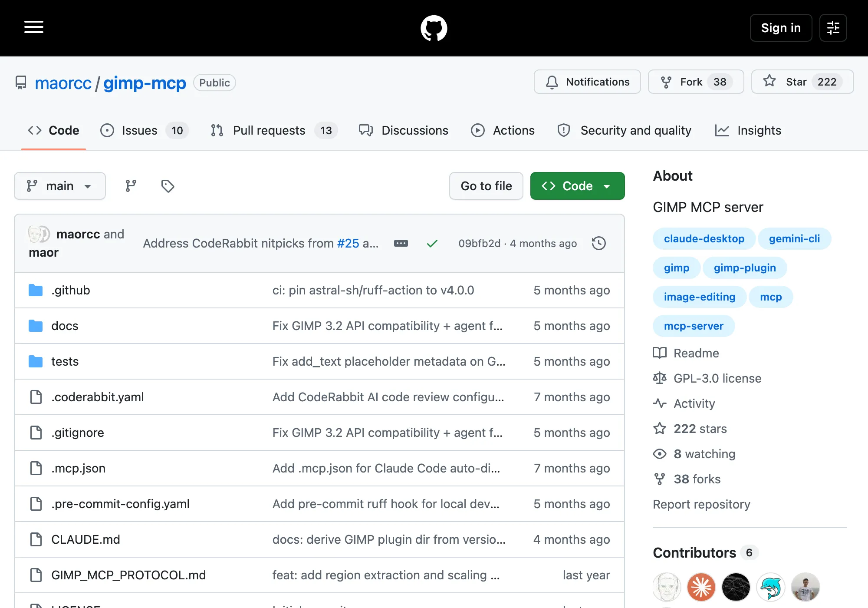Viewport: 868px width, 608px height.
Task: Click Report repository link
Action: (701, 504)
